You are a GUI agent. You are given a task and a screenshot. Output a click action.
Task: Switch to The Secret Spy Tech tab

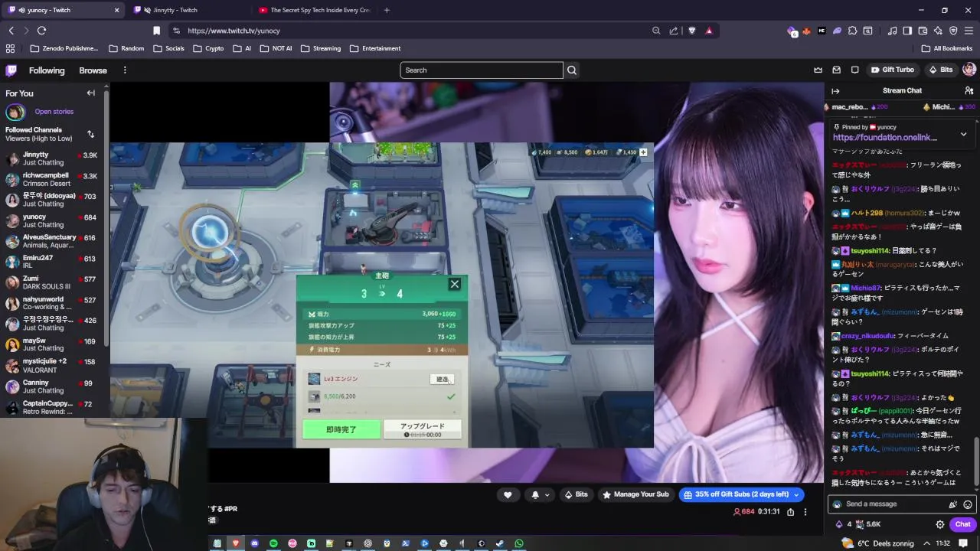[x=315, y=10]
